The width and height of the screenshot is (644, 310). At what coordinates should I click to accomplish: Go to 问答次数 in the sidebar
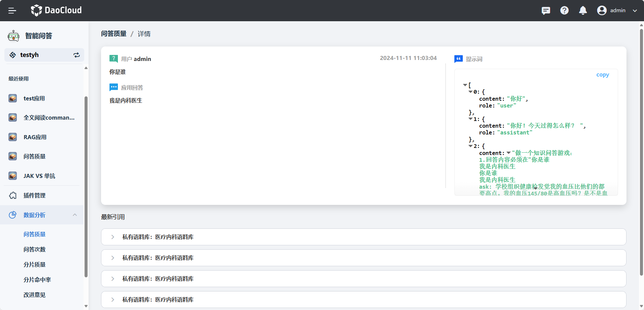[x=34, y=249]
